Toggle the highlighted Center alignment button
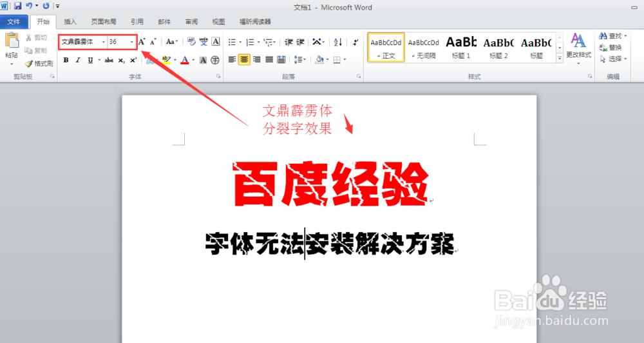 (244, 60)
